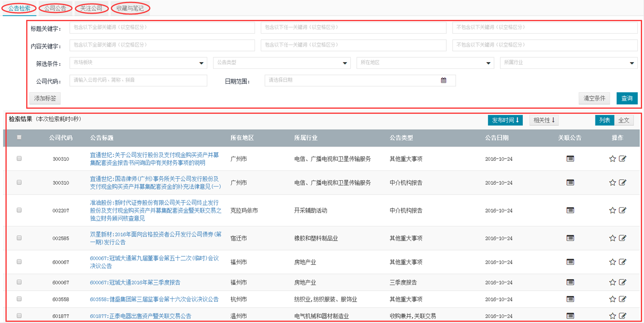Check the 冠城大通 third quarter report checkbox

[x=19, y=282]
